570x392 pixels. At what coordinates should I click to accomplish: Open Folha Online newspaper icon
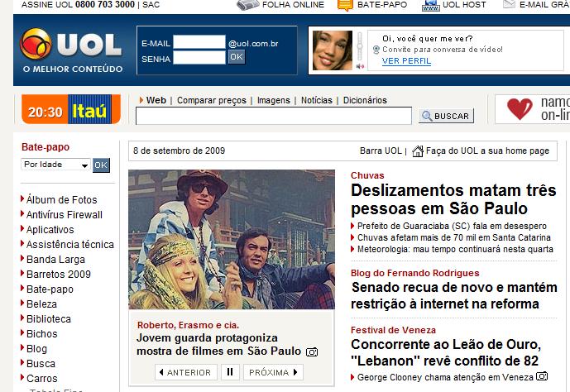coord(247,5)
